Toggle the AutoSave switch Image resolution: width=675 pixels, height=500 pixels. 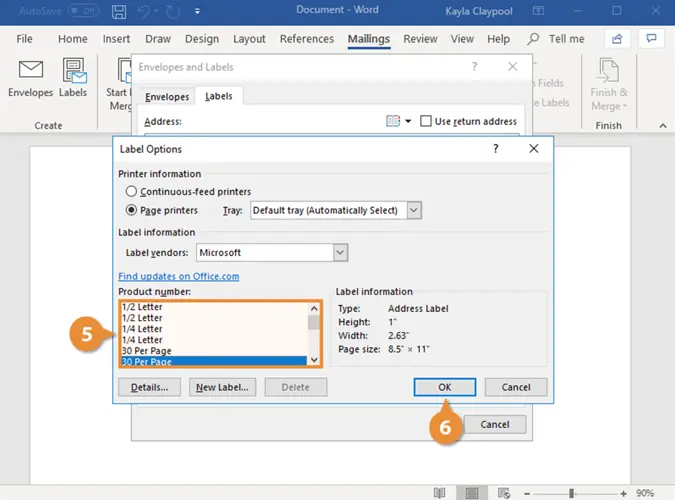click(84, 11)
